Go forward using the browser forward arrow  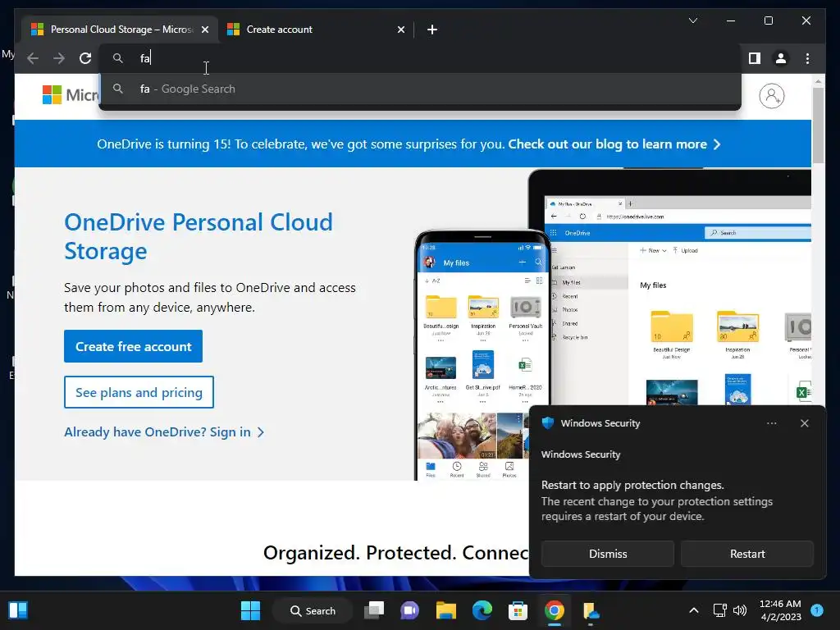click(x=59, y=58)
